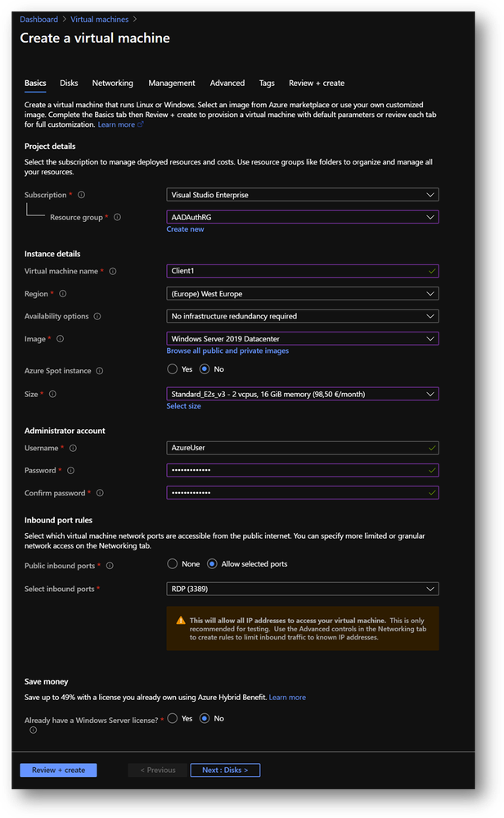Click the info icon next to Azure Spot instance

(x=100, y=371)
